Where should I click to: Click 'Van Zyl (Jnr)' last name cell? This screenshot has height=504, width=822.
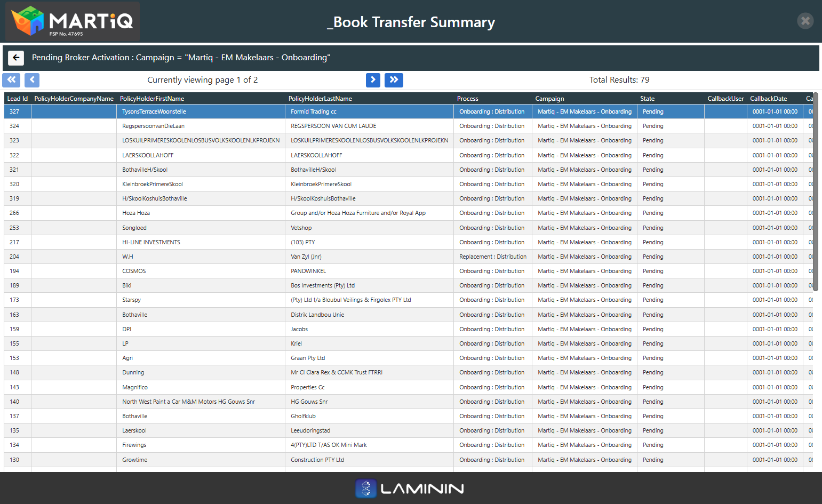tap(370, 257)
